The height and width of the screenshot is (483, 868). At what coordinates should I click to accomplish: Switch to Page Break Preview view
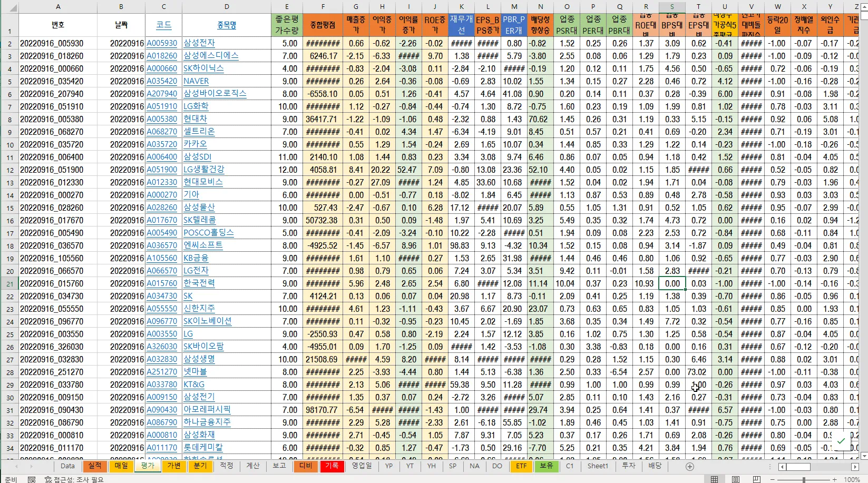[756, 479]
